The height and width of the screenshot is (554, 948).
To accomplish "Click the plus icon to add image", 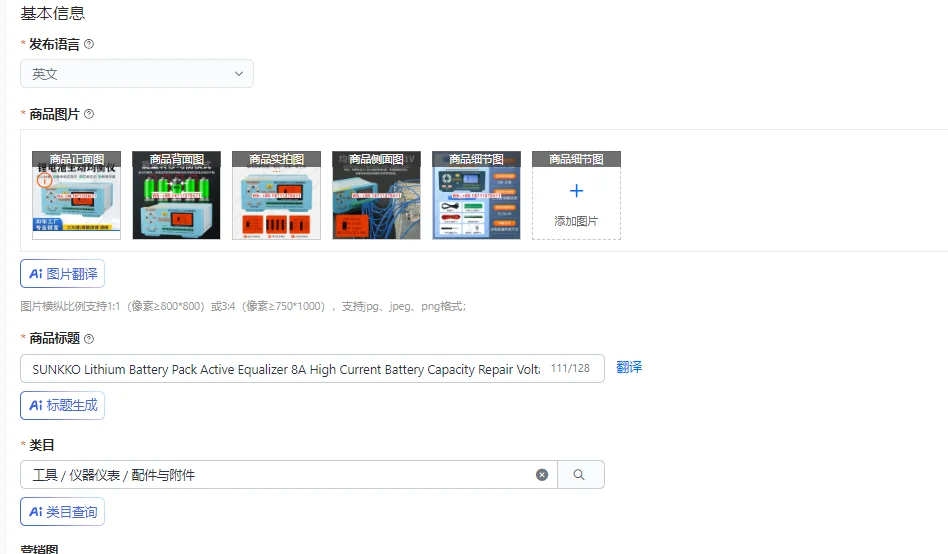I will [x=577, y=191].
